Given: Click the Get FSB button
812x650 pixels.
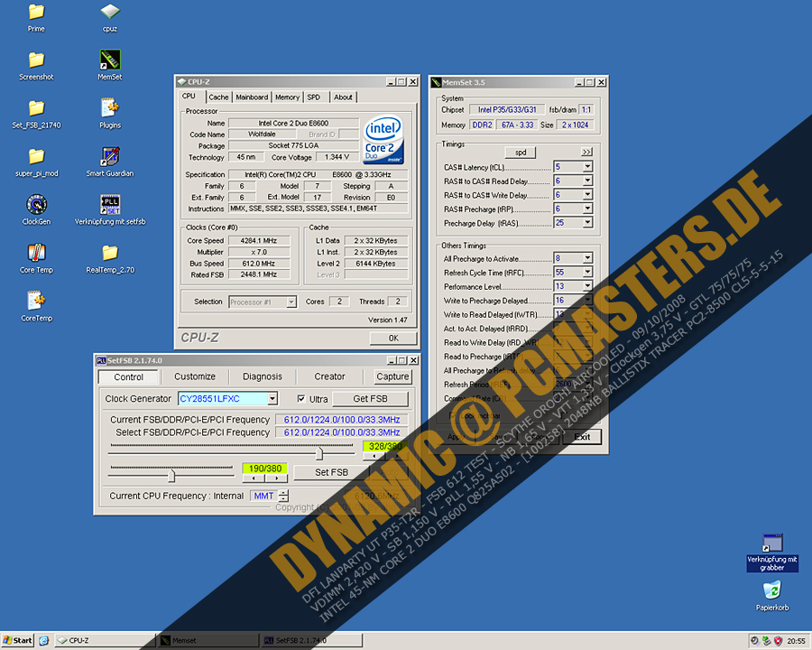Looking at the screenshot, I should coord(370,399).
